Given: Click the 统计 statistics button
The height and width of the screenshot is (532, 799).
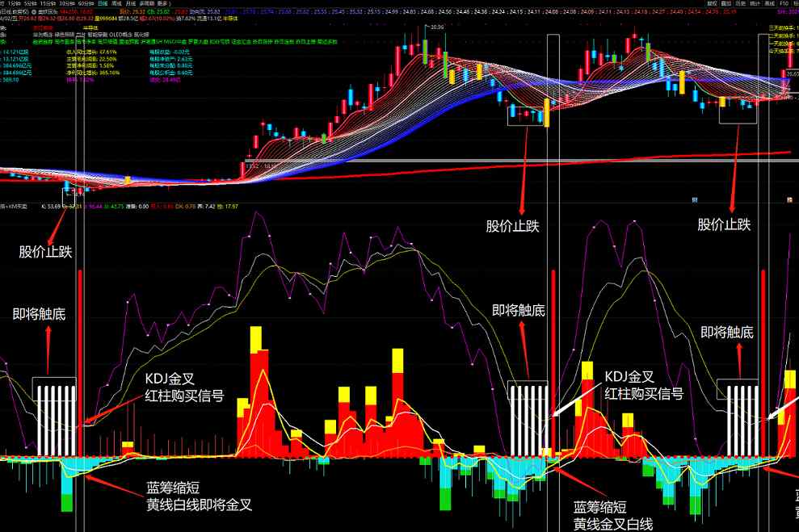Looking at the screenshot, I should pos(755,3).
